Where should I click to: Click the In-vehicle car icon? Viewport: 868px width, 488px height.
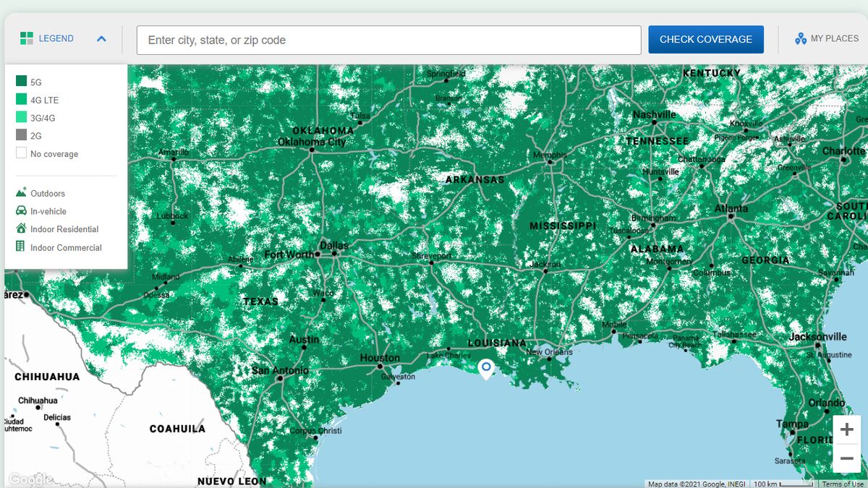coord(21,210)
